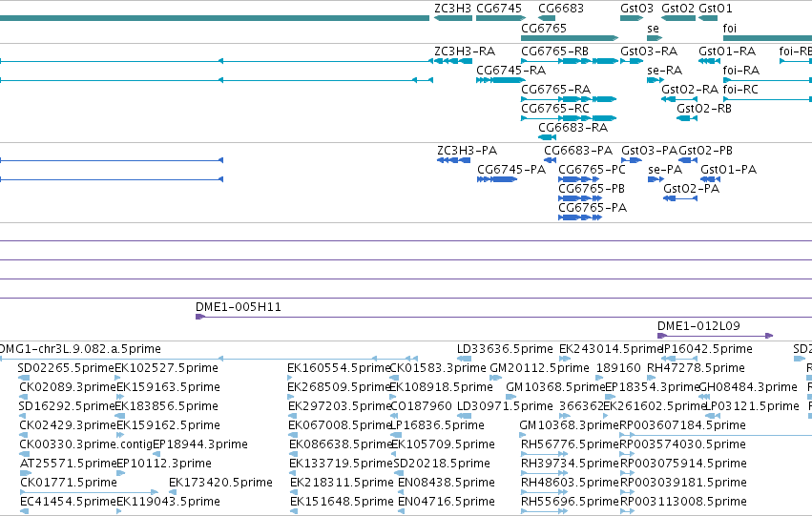The height and width of the screenshot is (516, 812).
Task: Click the EK243014.5prime EST label
Action: [x=610, y=349]
